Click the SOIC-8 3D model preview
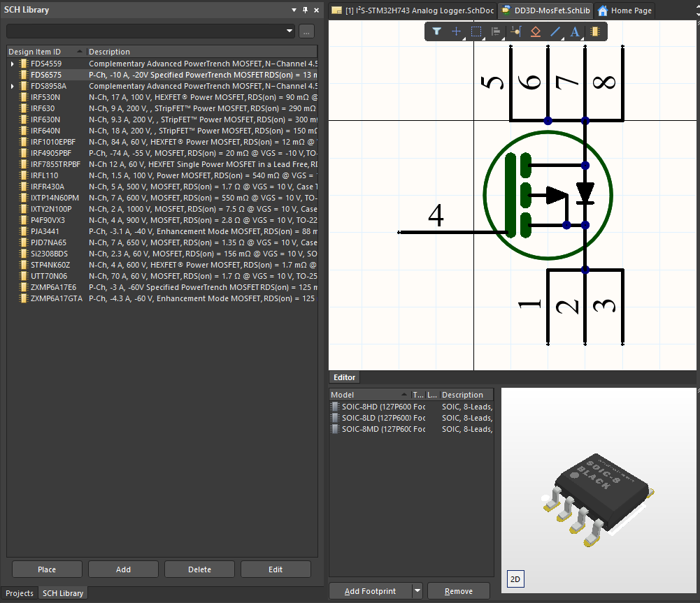Image resolution: width=700 pixels, height=603 pixels. [x=598, y=500]
